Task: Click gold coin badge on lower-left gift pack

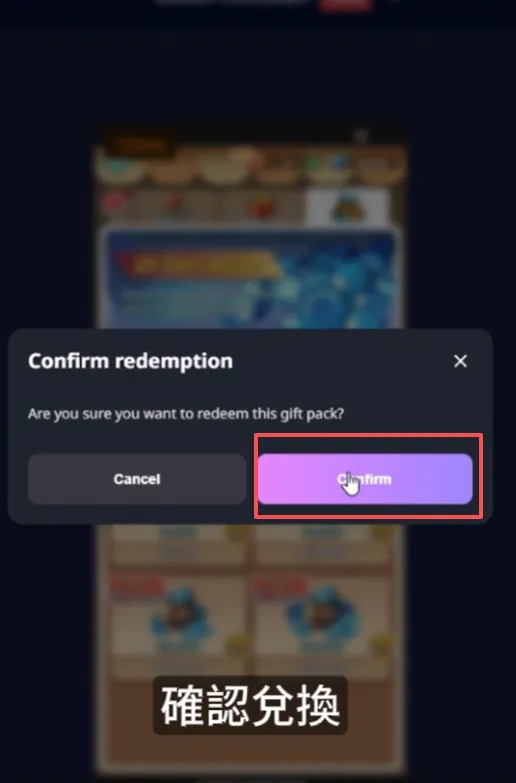Action: pos(236,644)
